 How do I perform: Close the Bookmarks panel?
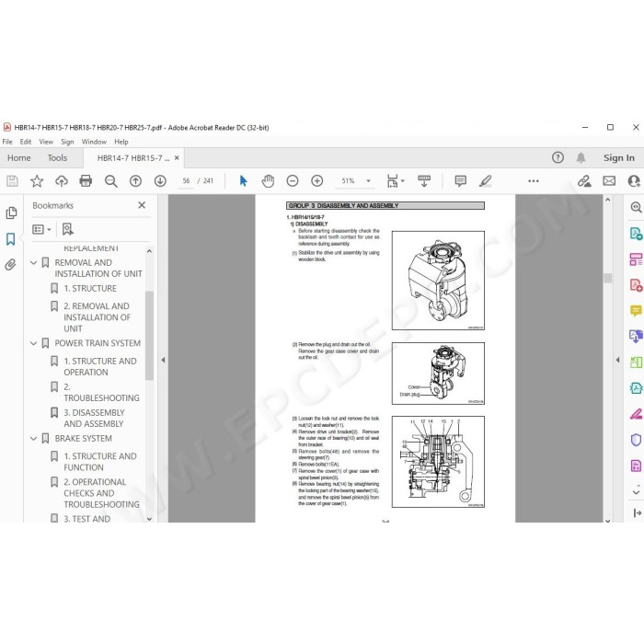click(x=142, y=205)
